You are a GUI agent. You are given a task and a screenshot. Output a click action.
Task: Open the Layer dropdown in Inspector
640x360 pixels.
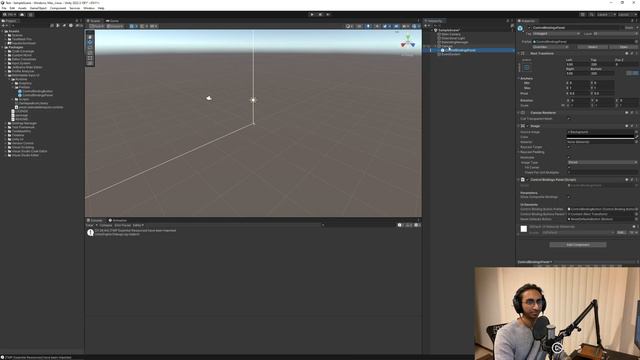point(616,34)
